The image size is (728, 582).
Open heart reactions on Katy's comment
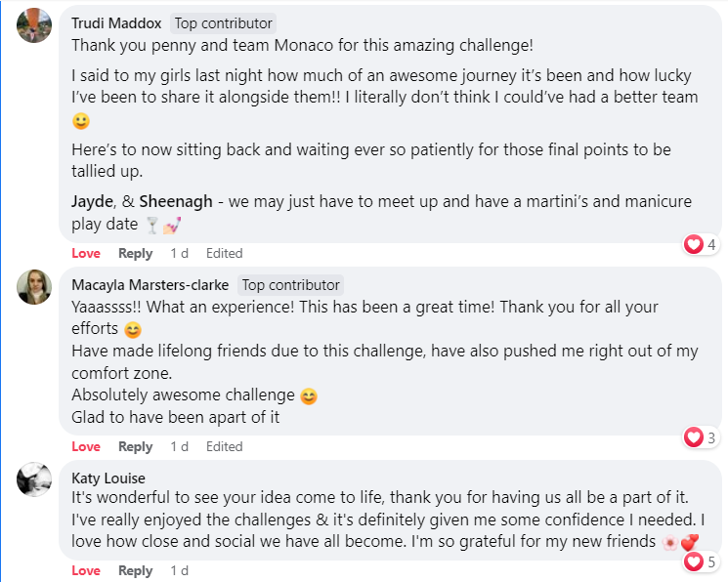tap(701, 561)
